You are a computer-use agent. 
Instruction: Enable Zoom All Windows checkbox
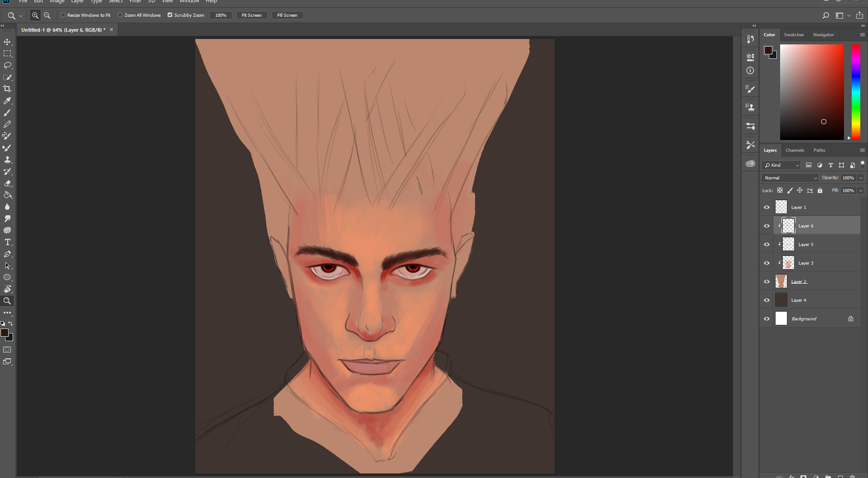pos(120,15)
